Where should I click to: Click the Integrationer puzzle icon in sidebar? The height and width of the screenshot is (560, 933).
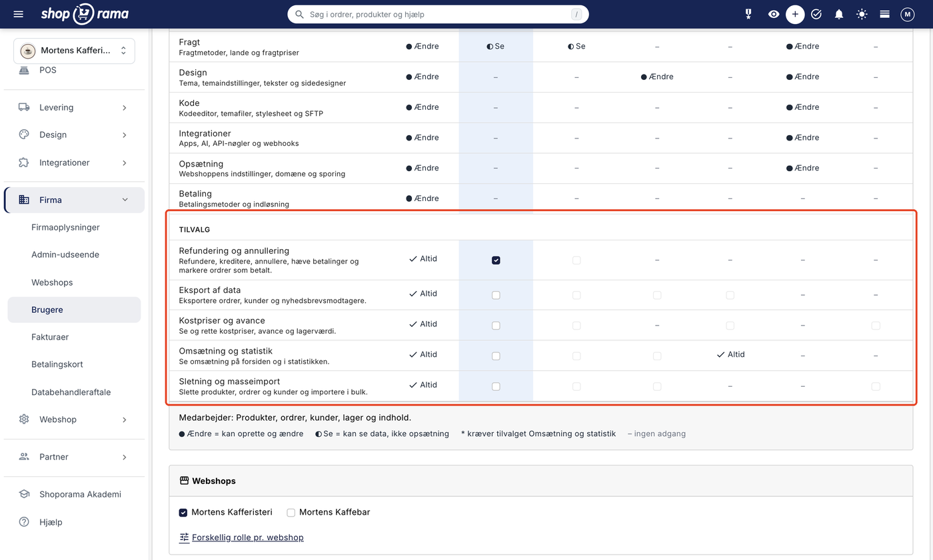[24, 162]
